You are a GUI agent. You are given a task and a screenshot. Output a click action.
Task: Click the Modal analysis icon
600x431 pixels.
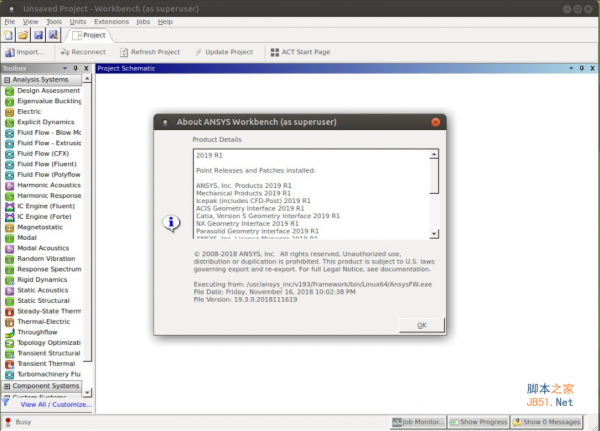[x=10, y=238]
